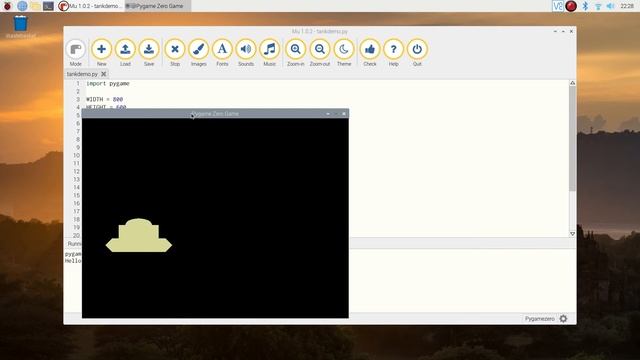Zoom in the editor text
This screenshot has height=360, width=640.
point(296,53)
